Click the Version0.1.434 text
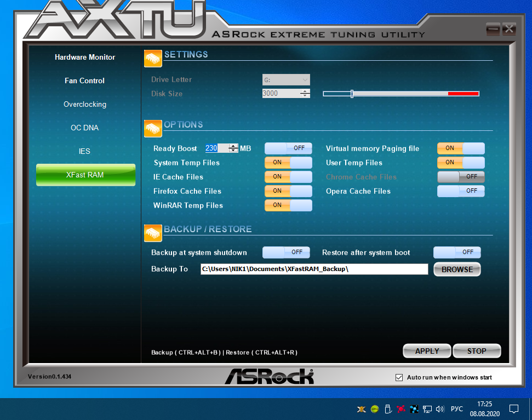The width and height of the screenshot is (532, 420). click(x=49, y=377)
